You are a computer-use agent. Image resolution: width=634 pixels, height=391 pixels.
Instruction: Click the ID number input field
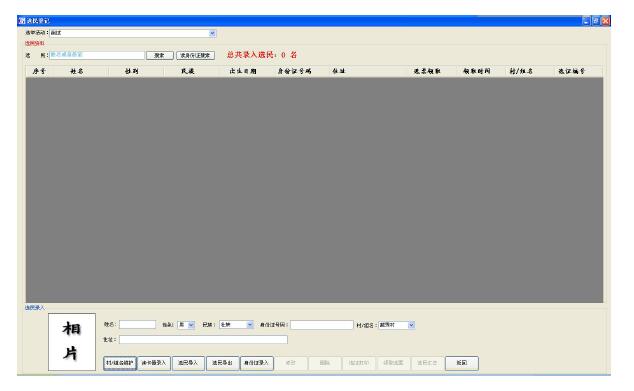click(x=321, y=325)
